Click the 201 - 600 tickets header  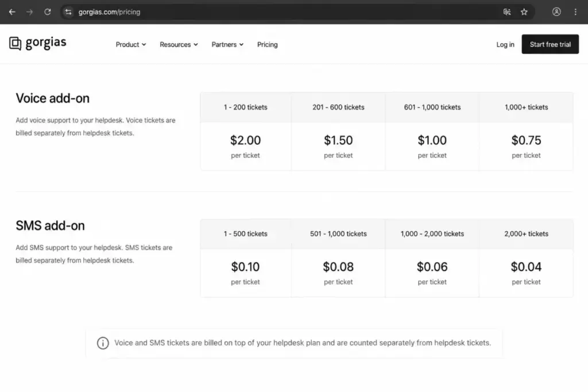pos(338,107)
